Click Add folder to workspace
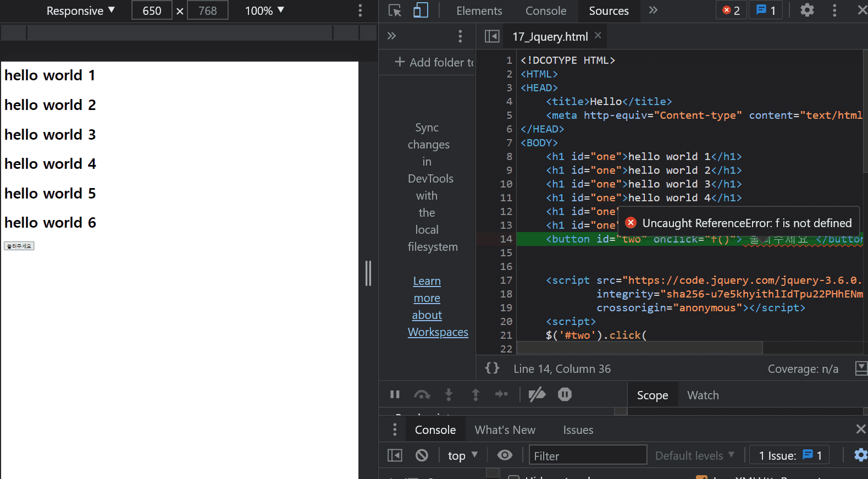The image size is (868, 479). [434, 62]
